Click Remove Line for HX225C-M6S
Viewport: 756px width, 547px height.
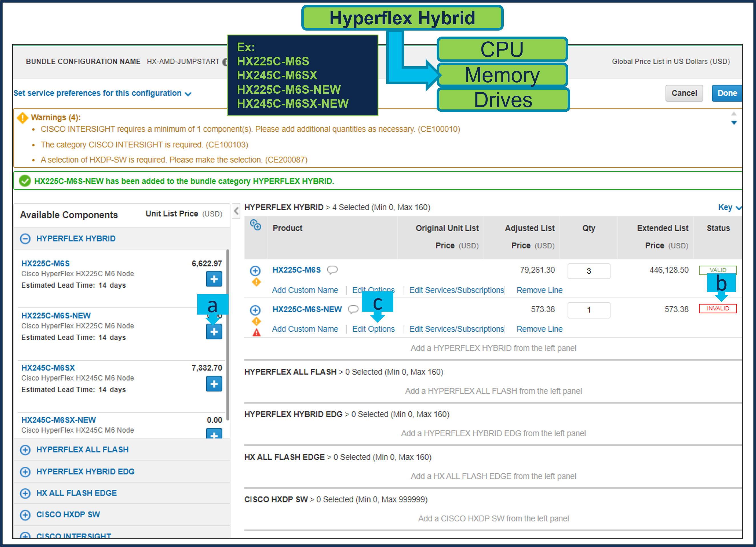(539, 290)
